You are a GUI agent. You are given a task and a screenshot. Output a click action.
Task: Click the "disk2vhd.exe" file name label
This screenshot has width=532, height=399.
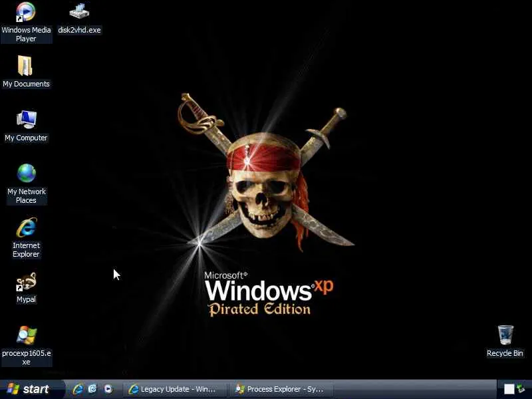(79, 30)
